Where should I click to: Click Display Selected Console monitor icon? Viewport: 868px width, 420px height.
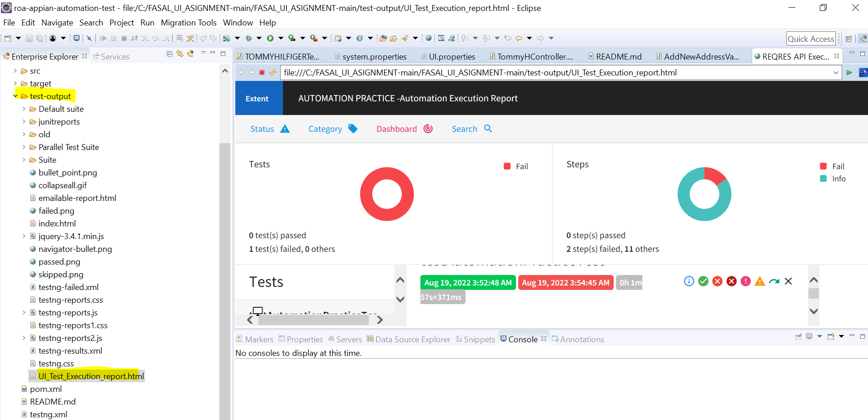809,337
